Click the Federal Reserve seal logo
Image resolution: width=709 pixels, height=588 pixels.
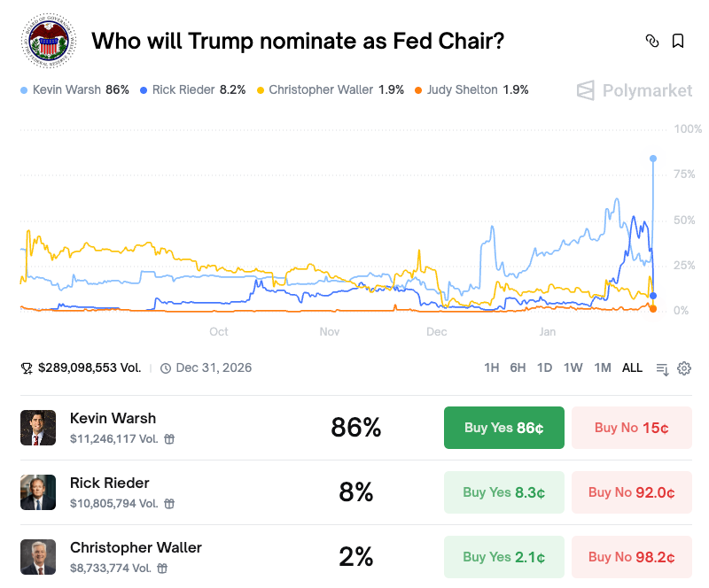51,42
